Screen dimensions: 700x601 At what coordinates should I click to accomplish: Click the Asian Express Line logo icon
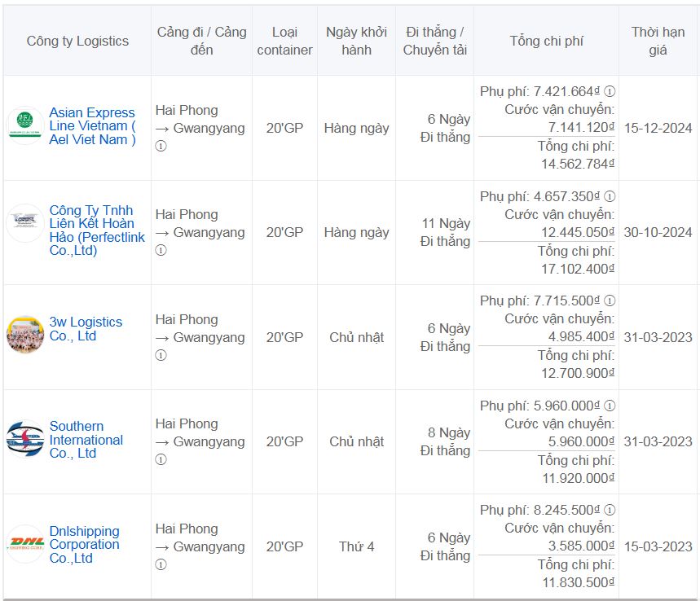[x=24, y=126]
